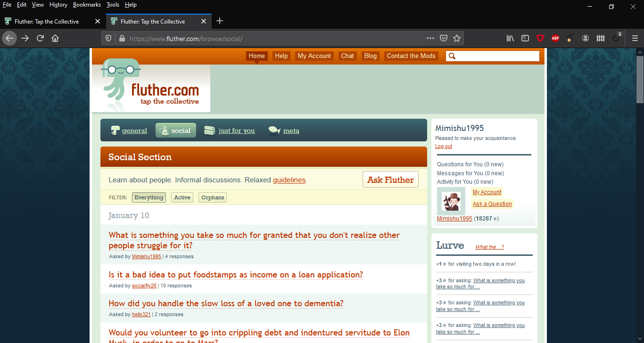644x343 pixels.
Task: Open the guidelines link
Action: point(289,180)
